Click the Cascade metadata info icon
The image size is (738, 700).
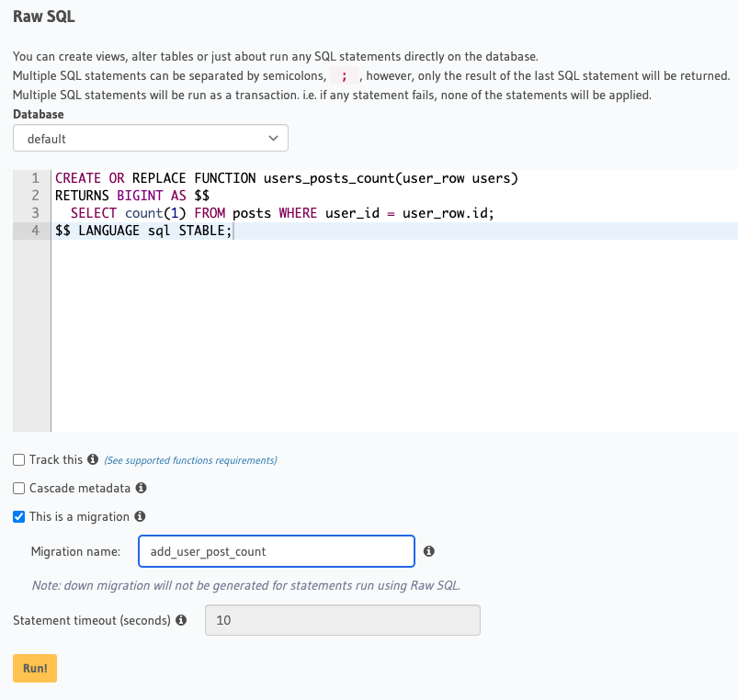point(142,488)
